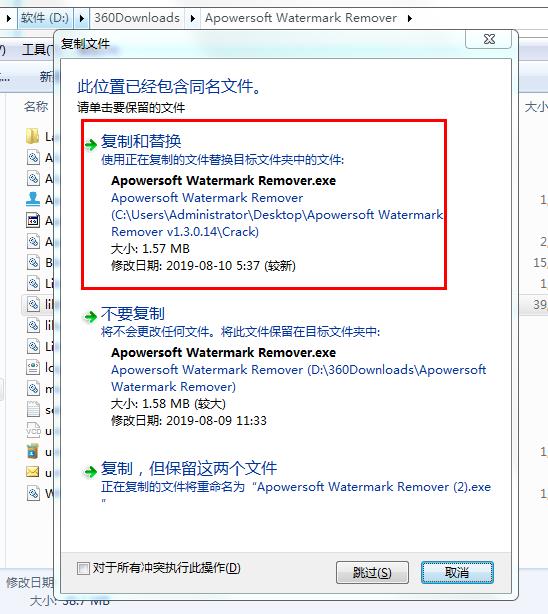548x614 pixels.
Task: Open the 工具 menu
Action: [x=37, y=50]
